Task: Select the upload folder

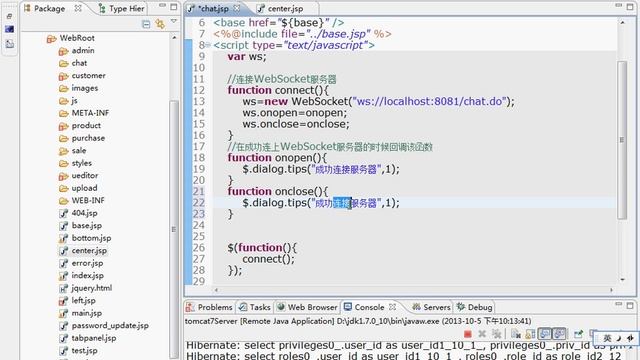Action: point(78,188)
